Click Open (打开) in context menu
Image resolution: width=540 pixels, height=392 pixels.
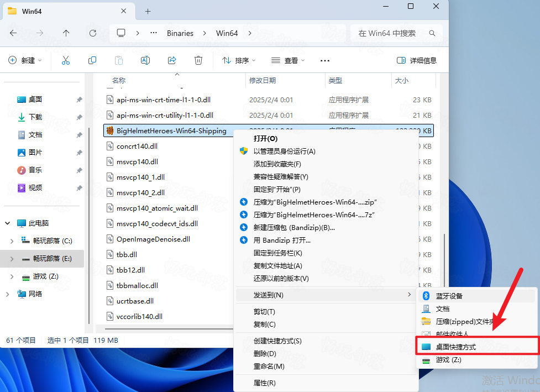point(326,138)
